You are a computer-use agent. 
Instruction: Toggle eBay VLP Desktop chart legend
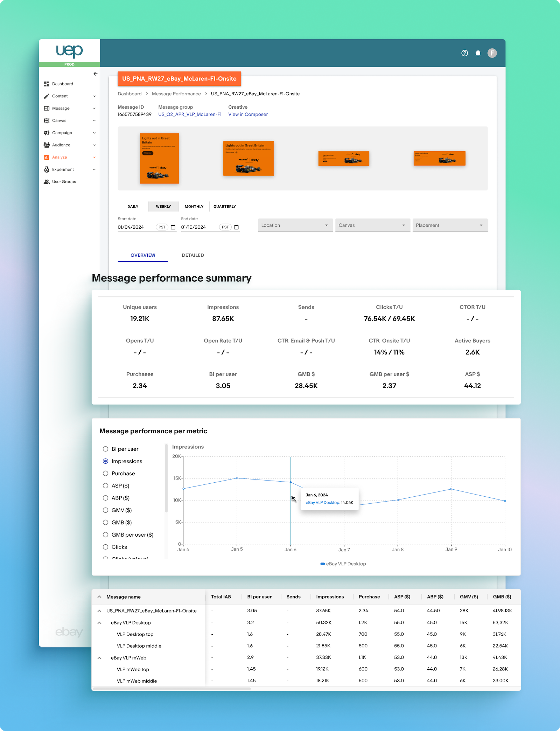click(343, 564)
